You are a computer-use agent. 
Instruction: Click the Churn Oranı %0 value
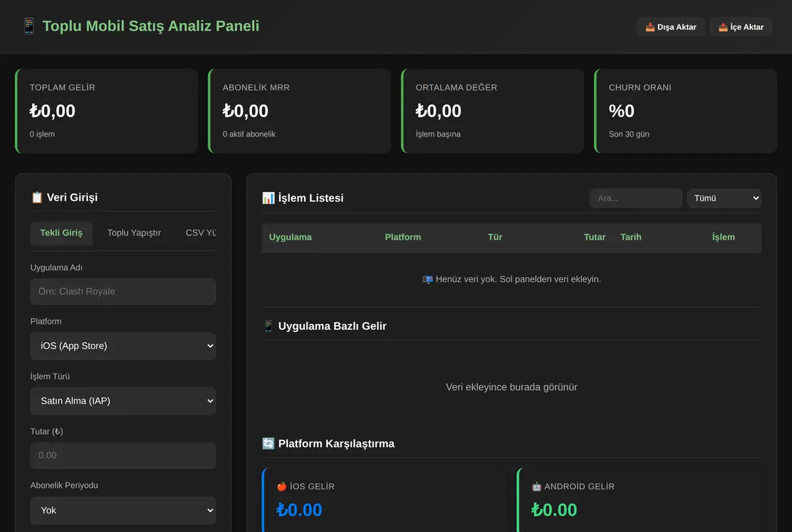(x=622, y=111)
